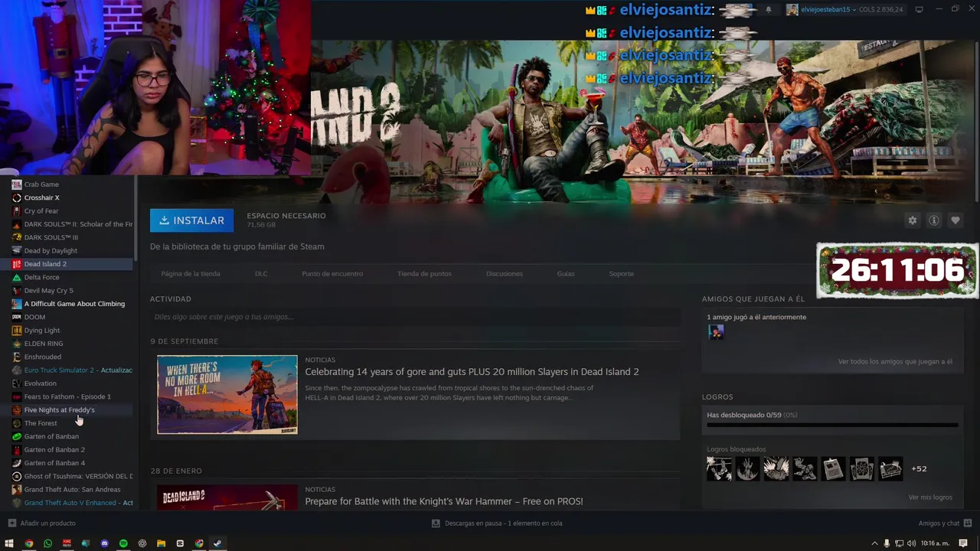The width and height of the screenshot is (980, 551).
Task: Open Punto de encuentro tab
Action: [332, 273]
